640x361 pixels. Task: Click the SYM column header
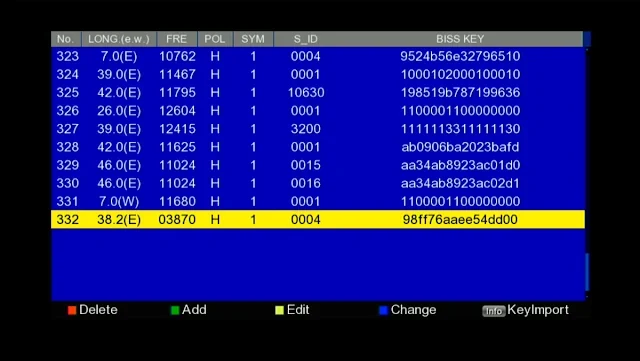(x=253, y=39)
